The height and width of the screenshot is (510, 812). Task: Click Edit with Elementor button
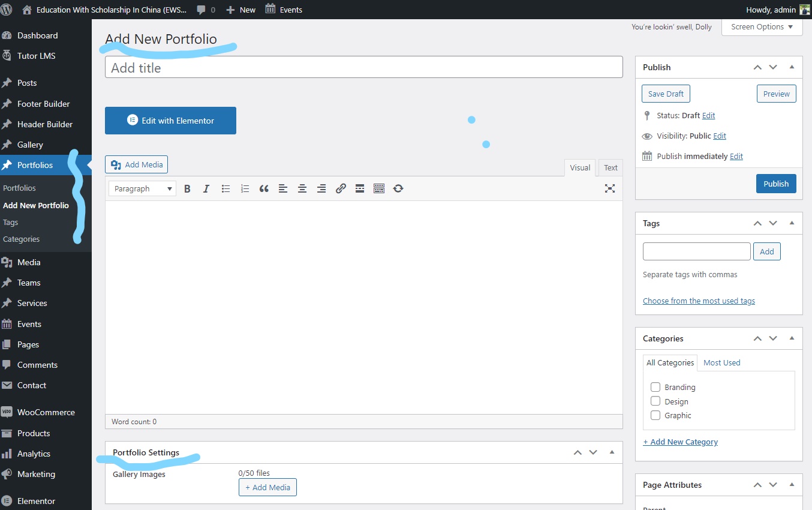[x=170, y=121]
